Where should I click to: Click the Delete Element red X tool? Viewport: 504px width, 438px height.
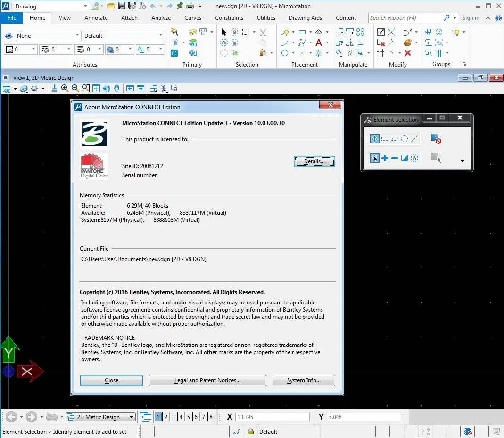pyautogui.click(x=407, y=53)
